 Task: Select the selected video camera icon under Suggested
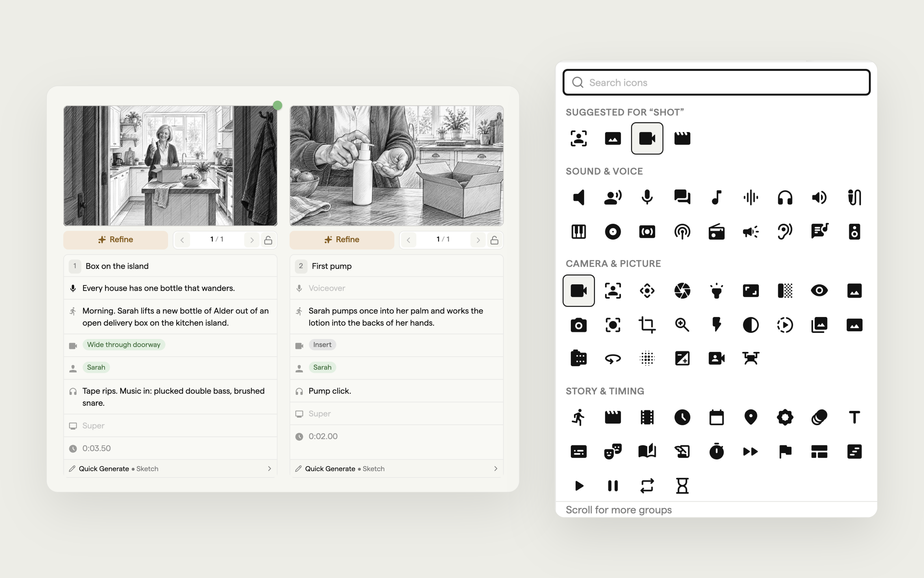point(647,138)
